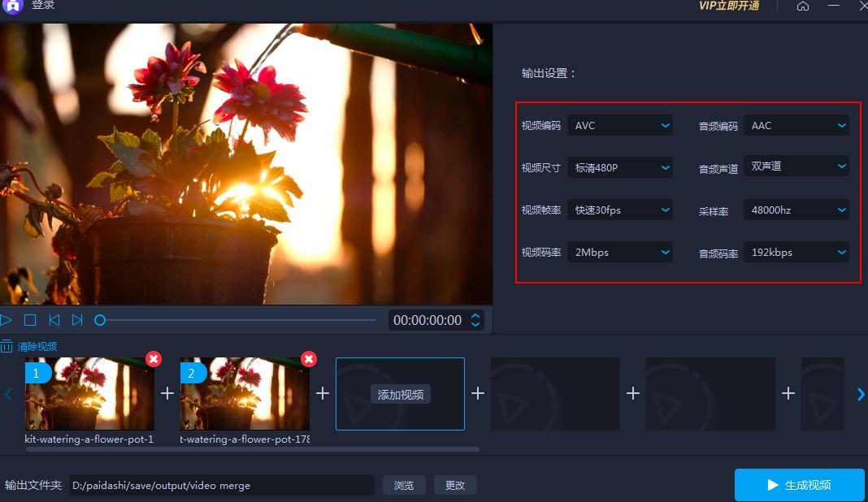Click the first empty video slot placeholder
The height and width of the screenshot is (502, 868).
point(555,393)
